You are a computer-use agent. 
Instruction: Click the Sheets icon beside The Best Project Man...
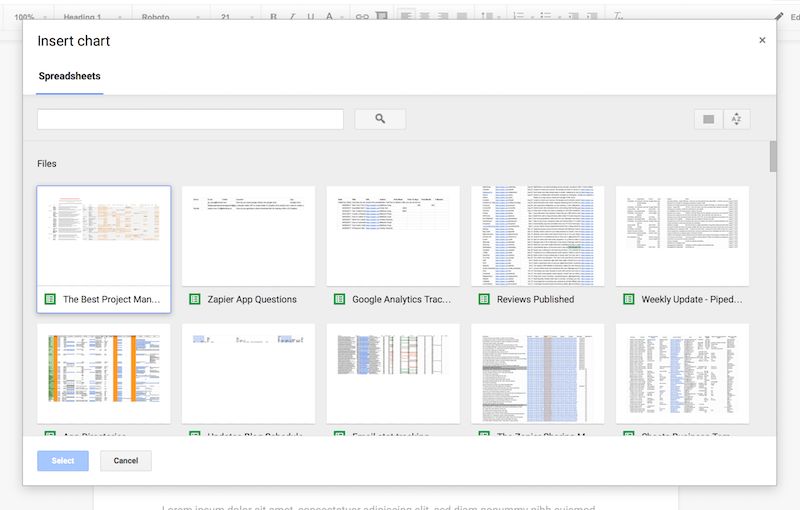click(50, 299)
